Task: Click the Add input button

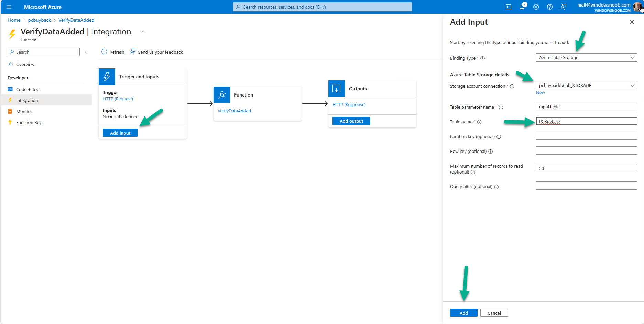Action: 120,133
